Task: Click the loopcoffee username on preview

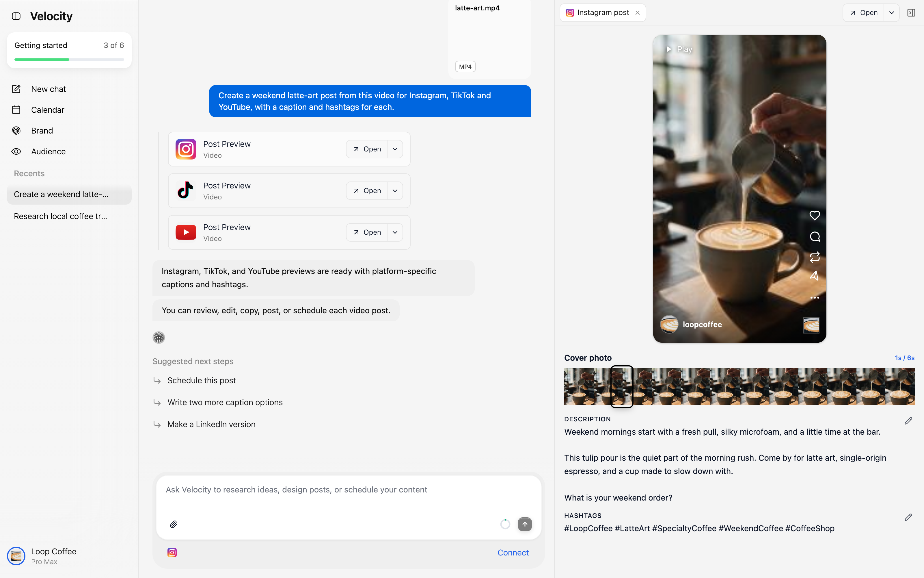Action: [x=702, y=325]
